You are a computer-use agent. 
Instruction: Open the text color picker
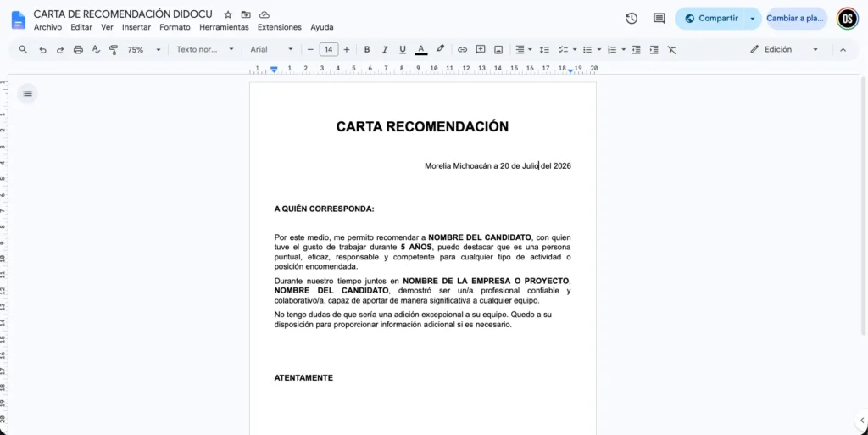(420, 50)
